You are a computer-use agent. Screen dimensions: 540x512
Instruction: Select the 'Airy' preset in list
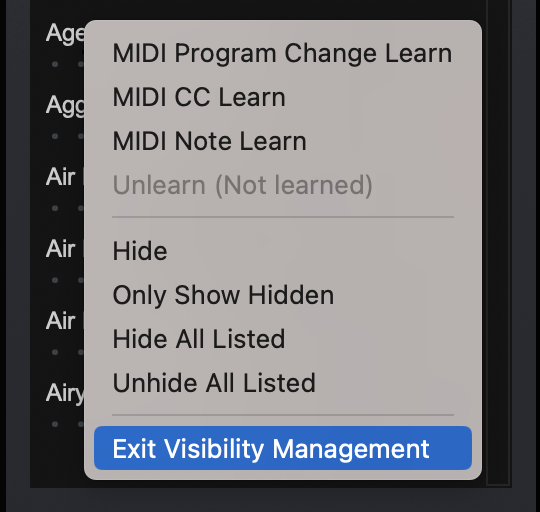click(65, 393)
